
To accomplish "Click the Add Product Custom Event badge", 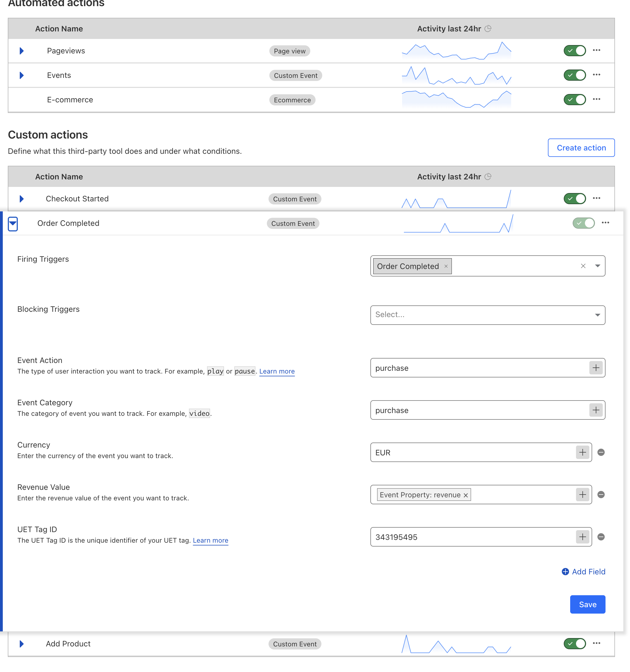I will [294, 644].
